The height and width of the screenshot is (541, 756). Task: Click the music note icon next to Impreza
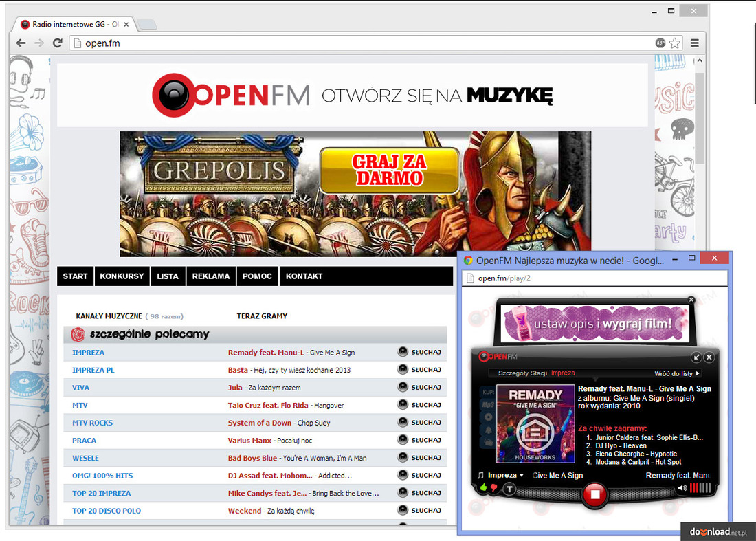point(480,476)
